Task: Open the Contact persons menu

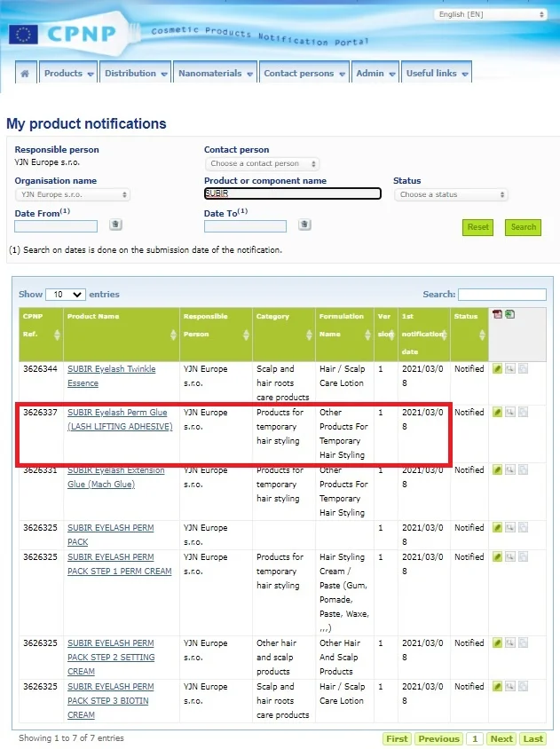Action: tap(304, 73)
